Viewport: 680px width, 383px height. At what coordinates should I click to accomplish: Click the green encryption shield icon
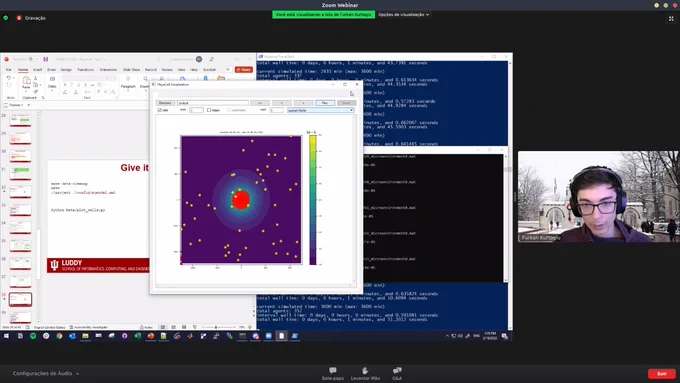(x=6, y=18)
